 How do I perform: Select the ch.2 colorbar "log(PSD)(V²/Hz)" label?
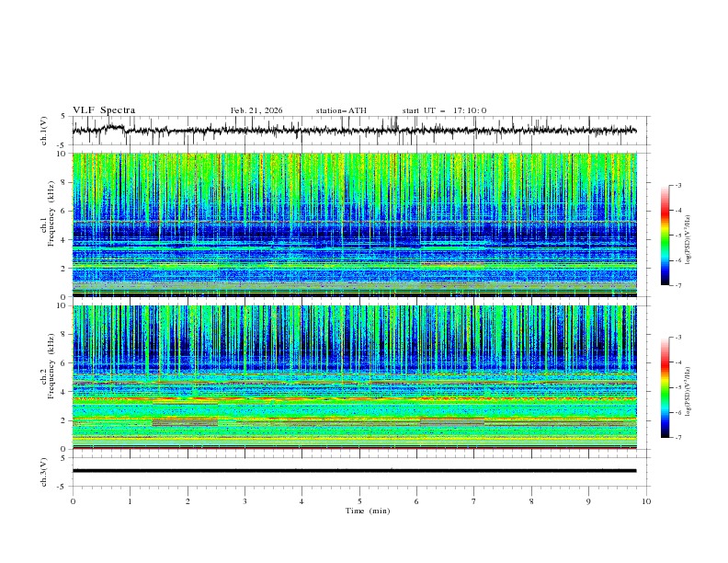click(688, 392)
